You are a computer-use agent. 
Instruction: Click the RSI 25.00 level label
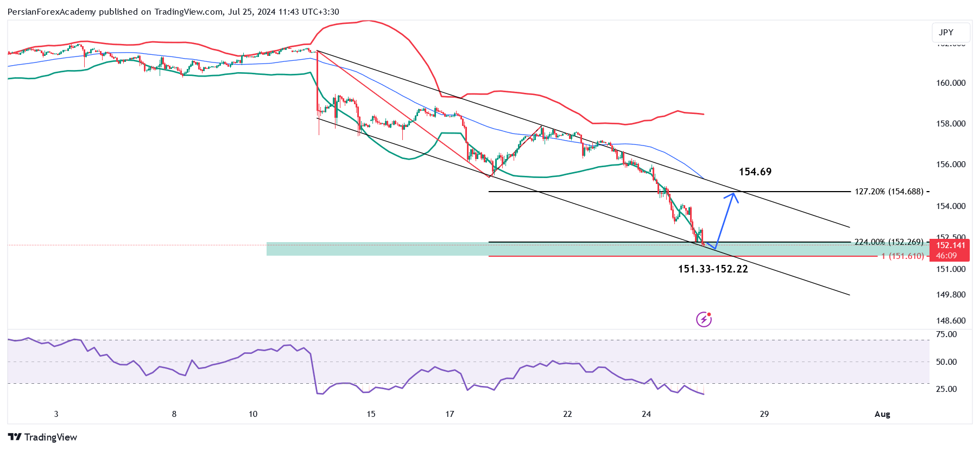(946, 389)
